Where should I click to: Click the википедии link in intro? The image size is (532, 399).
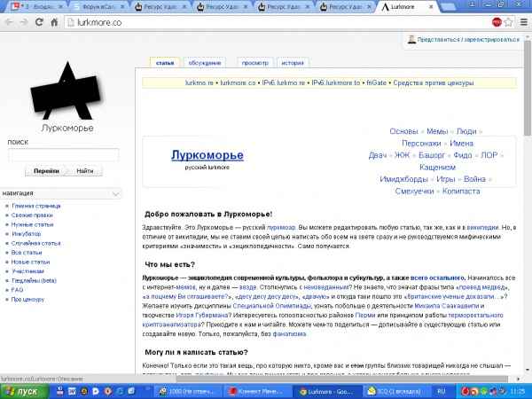pyautogui.click(x=482, y=227)
